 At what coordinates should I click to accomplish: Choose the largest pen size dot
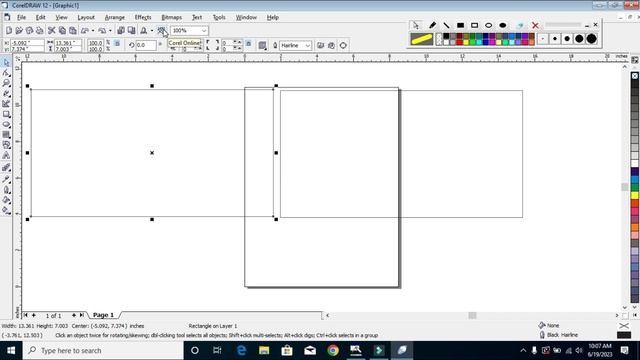(x=591, y=39)
